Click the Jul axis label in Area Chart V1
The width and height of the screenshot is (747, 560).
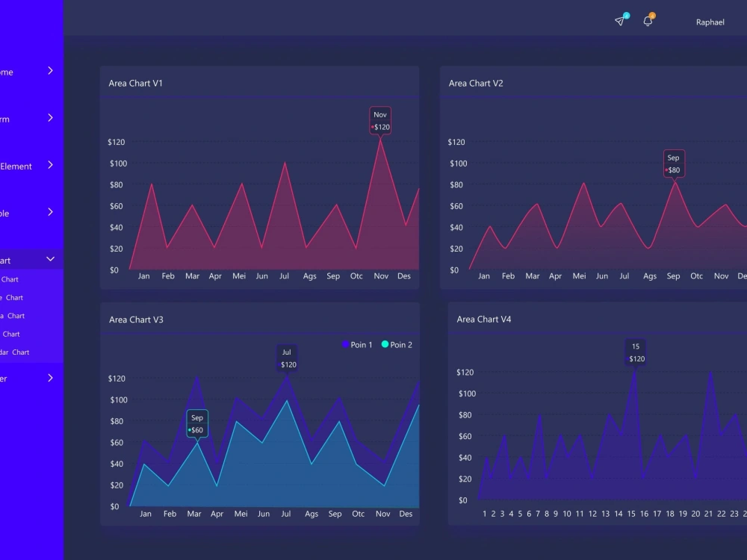point(284,276)
